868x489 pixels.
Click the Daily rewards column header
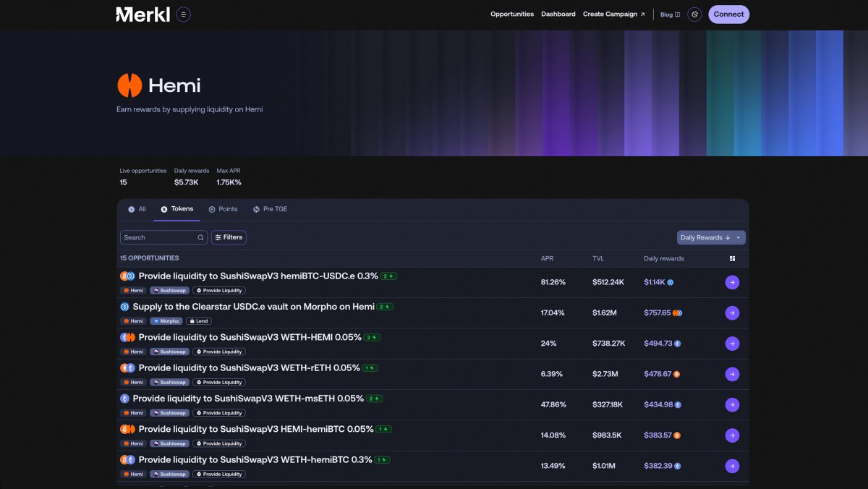tap(663, 258)
